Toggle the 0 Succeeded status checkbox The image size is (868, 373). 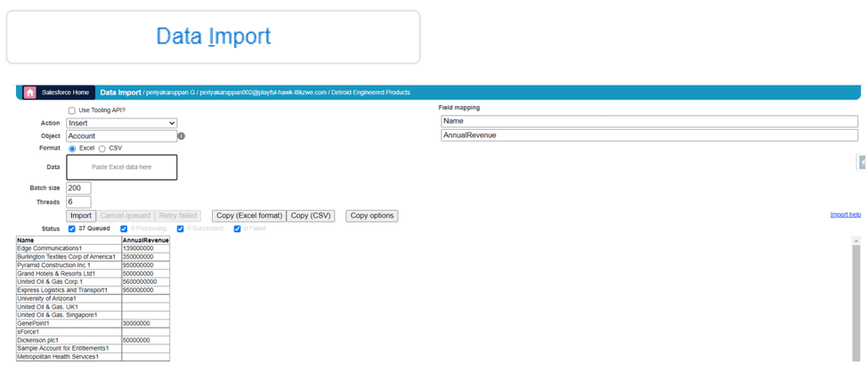click(181, 229)
